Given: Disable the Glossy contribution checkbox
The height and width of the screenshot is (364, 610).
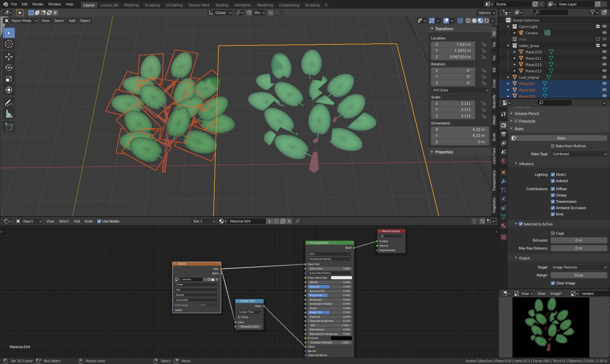Looking at the screenshot, I should tap(553, 195).
